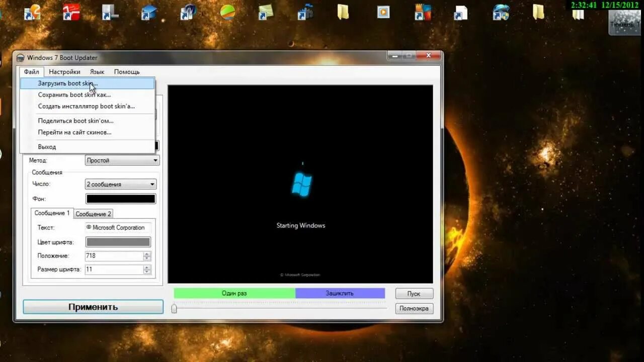Screen dimensions: 644x362
Task: Open the blue globe internet shortcut icon
Action: [x=501, y=12]
